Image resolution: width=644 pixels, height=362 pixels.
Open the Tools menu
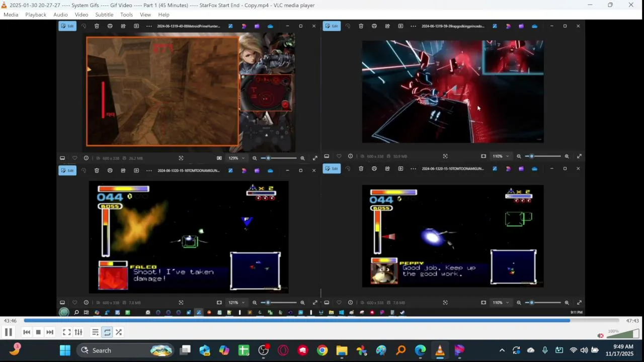[126, 15]
